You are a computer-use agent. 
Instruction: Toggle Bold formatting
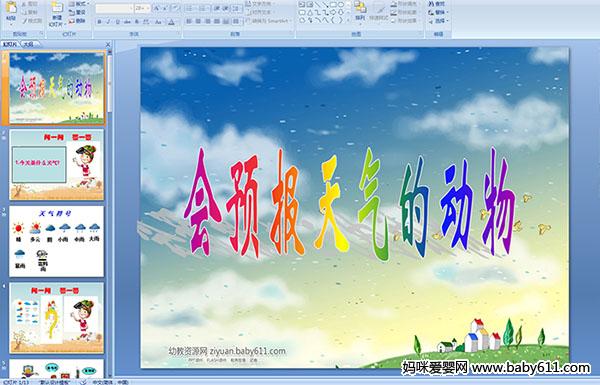coord(99,22)
